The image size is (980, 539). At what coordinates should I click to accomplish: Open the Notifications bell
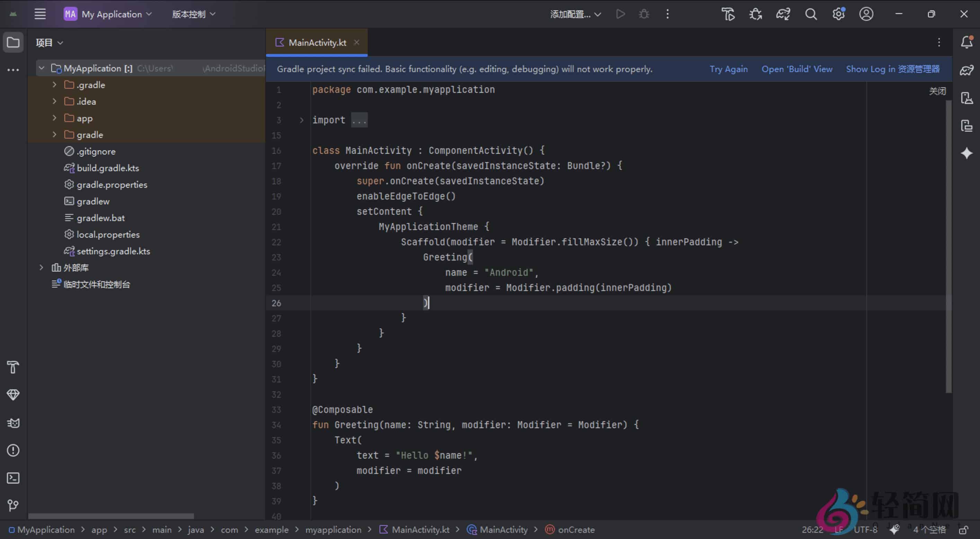(966, 43)
